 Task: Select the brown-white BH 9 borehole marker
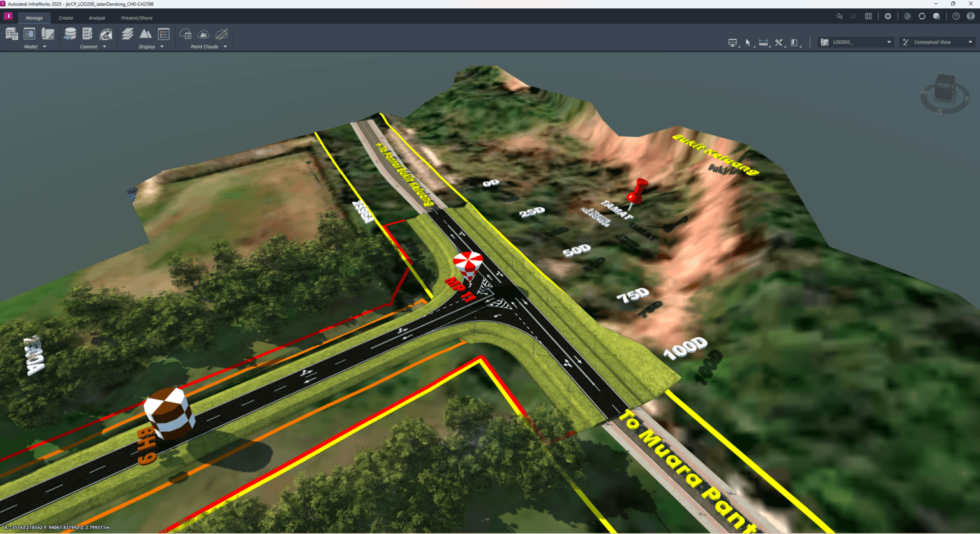click(x=168, y=413)
